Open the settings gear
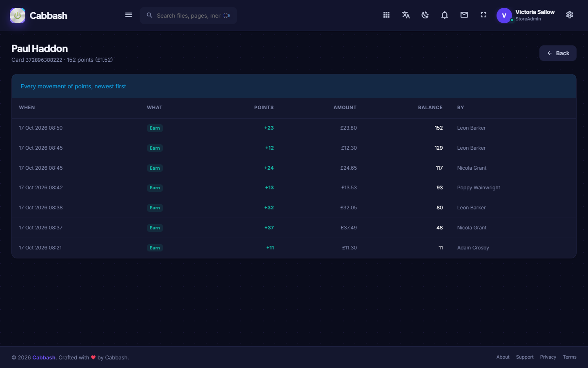Image resolution: width=588 pixels, height=368 pixels. [x=570, y=15]
